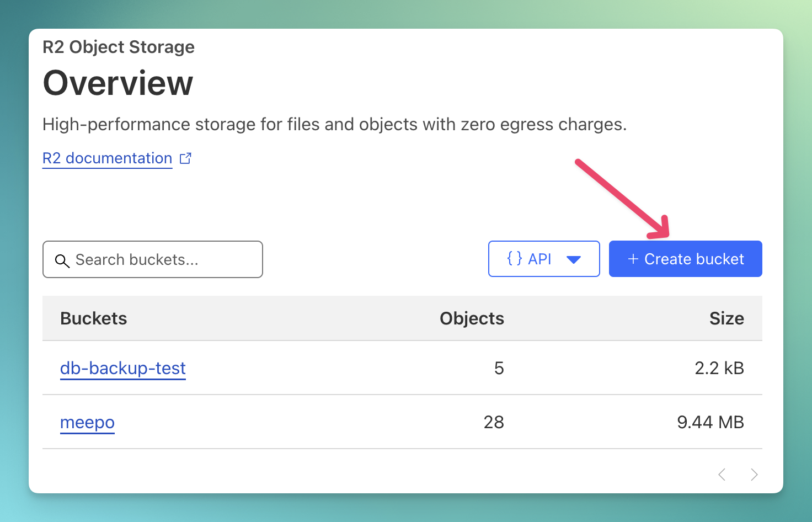The image size is (812, 522).
Task: Go to the next page of buckets
Action: tap(754, 475)
